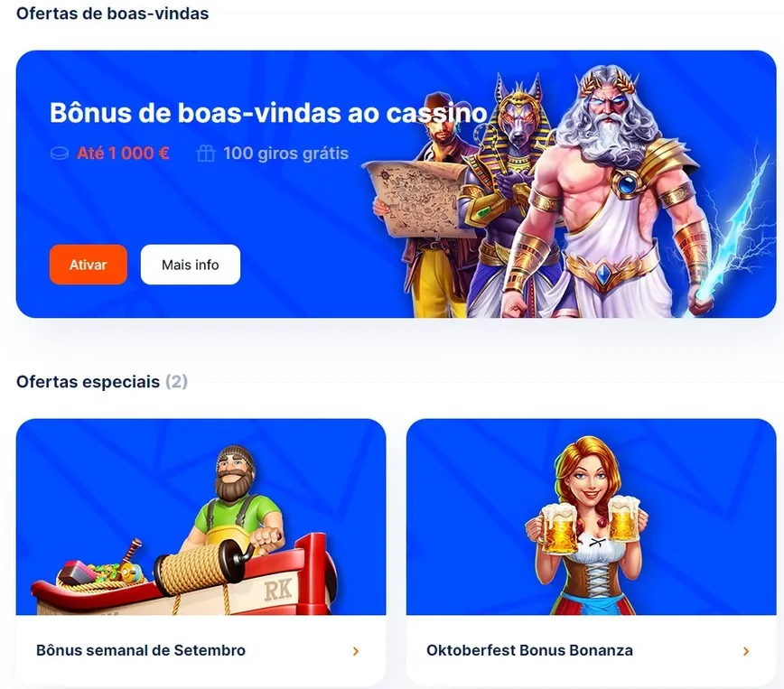Screen dimensions: 784x689
Task: Click the Bônus de boas-vindas ao cassino heading
Action: [268, 113]
